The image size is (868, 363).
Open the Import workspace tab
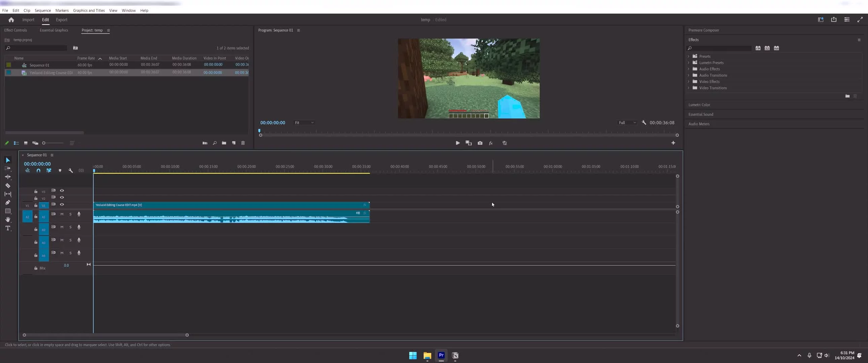click(28, 20)
